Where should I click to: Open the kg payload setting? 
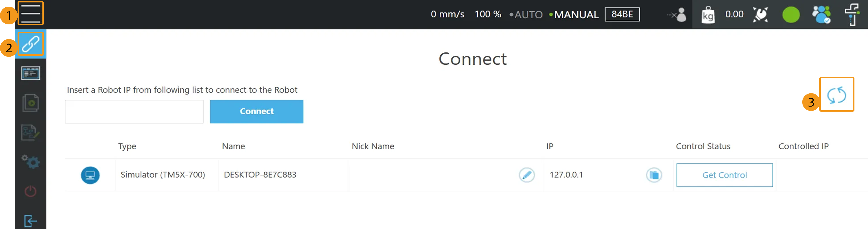(708, 15)
